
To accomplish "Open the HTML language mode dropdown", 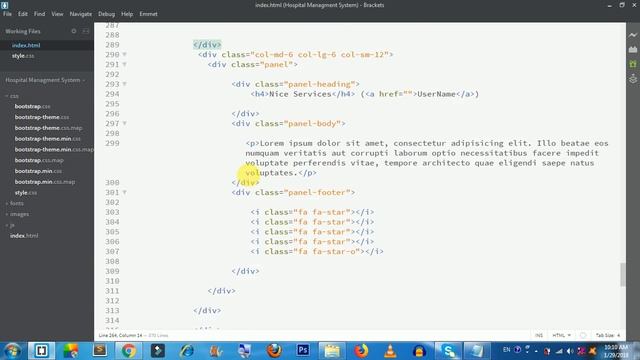I will [x=562, y=336].
